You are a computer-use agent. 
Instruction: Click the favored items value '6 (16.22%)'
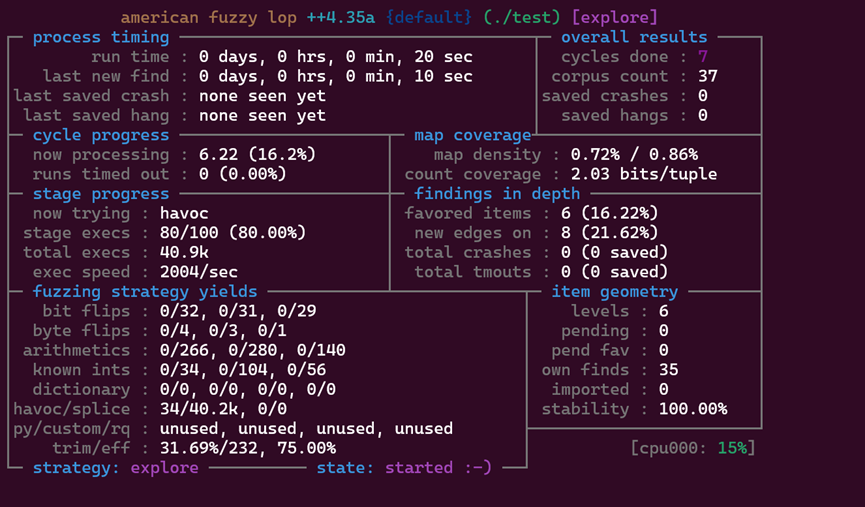(610, 214)
